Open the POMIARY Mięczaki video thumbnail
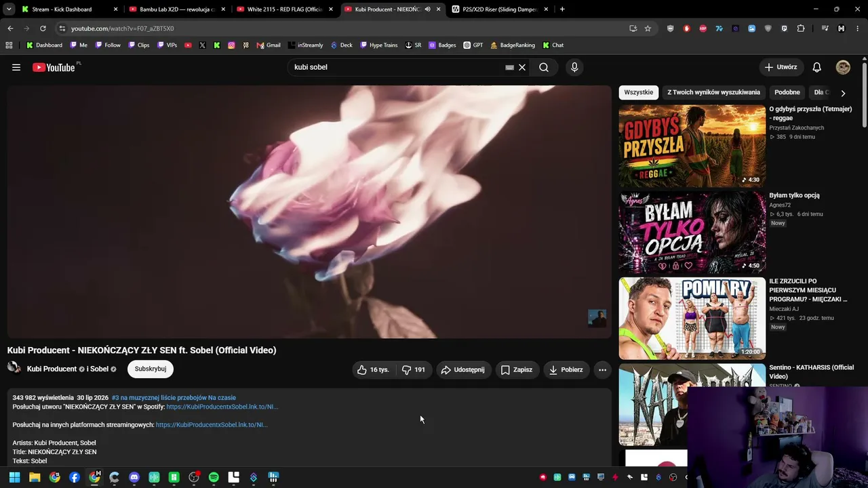Screen dimensions: 868x488 692,319
